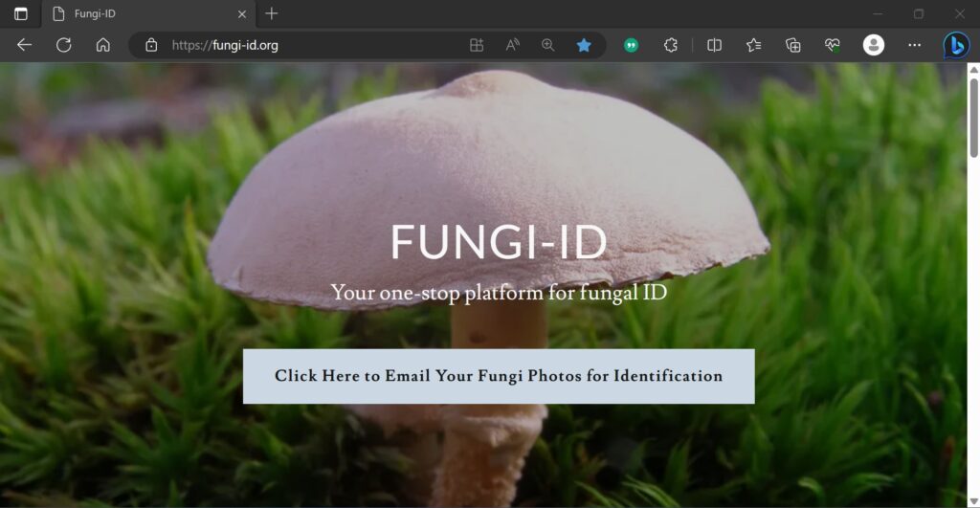Open the green quotation mark extension

632,45
